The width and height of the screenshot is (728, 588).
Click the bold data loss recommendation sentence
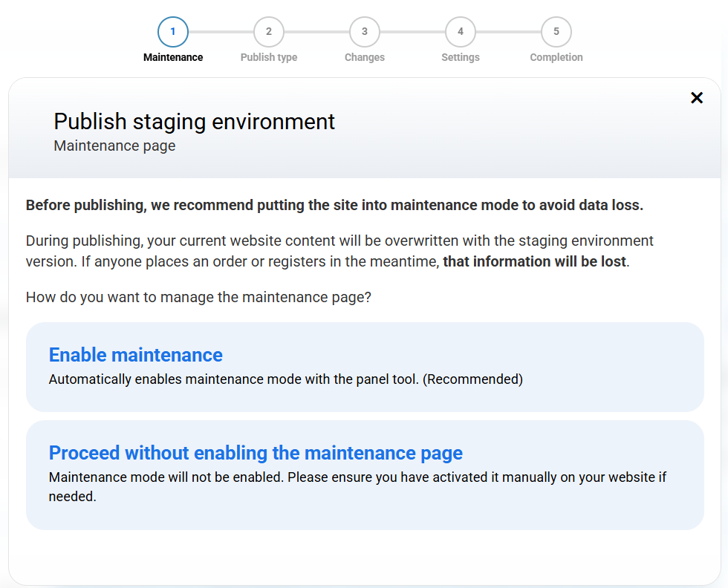tap(334, 206)
